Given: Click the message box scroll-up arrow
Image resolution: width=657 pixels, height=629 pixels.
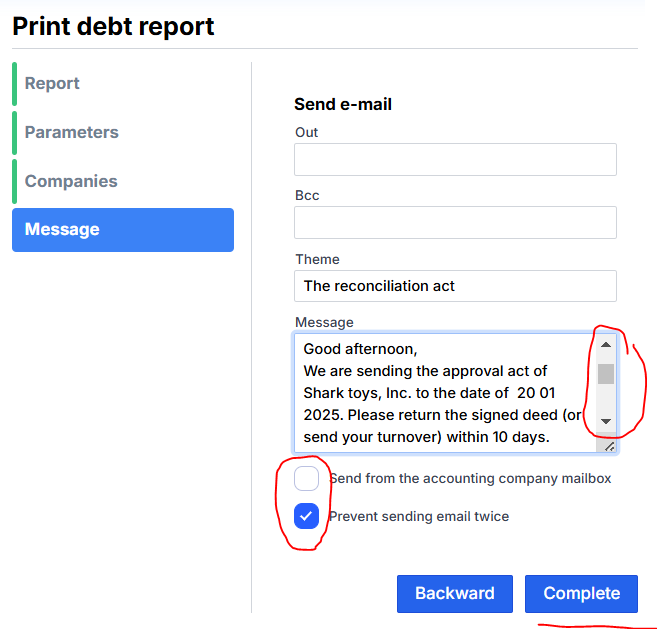Looking at the screenshot, I should tap(606, 345).
